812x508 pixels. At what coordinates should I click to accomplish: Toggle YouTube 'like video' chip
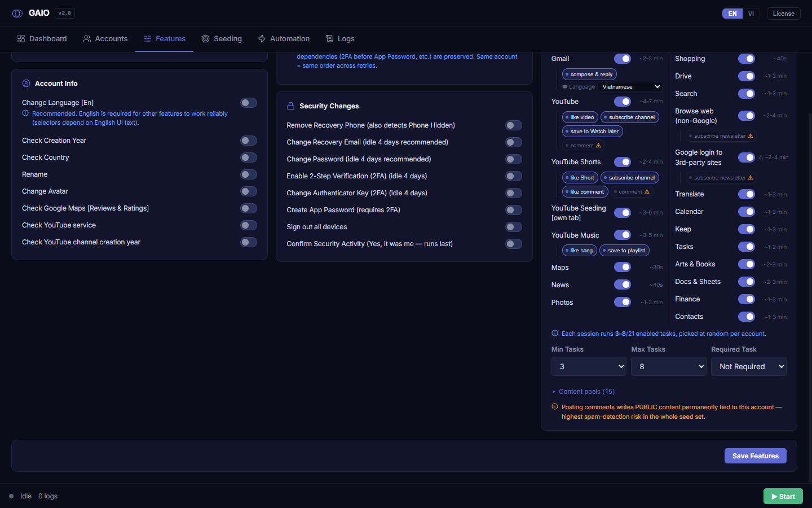[580, 117]
